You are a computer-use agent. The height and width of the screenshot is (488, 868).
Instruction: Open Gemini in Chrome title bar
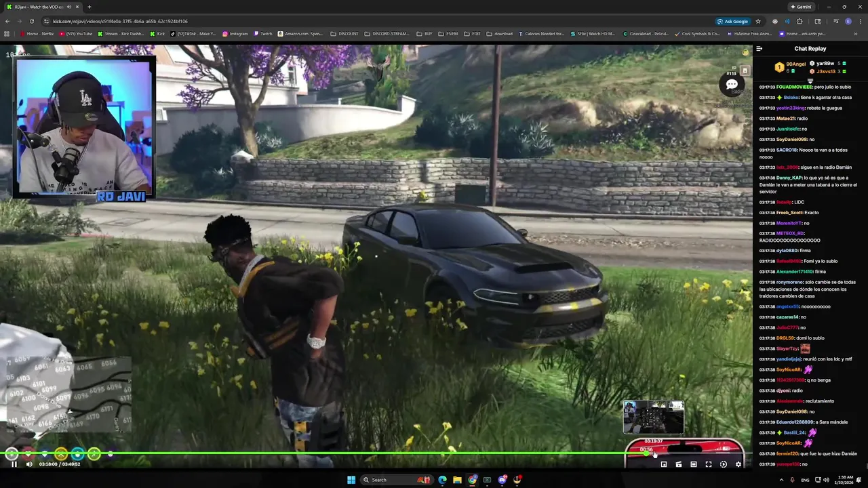(801, 7)
